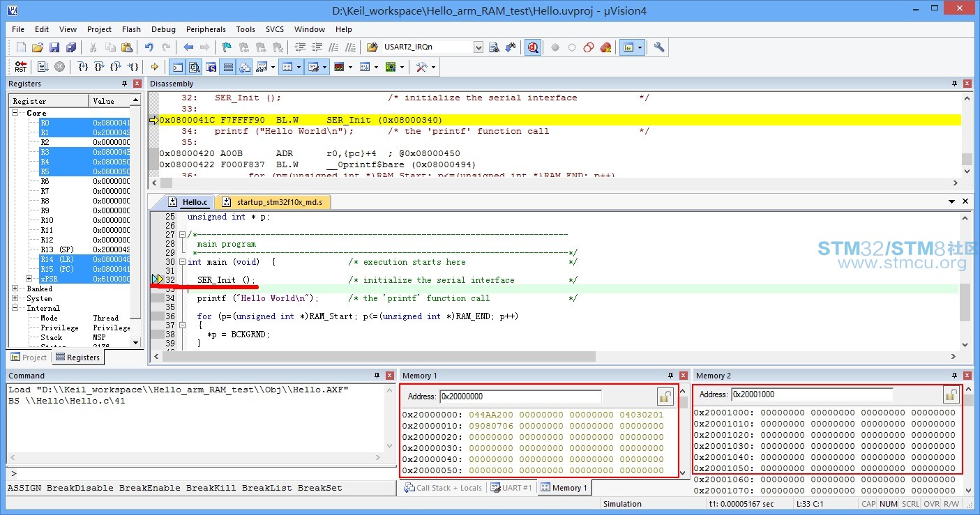Screen dimensions: 980x515
Task: Insert a bookmark with the flag icon
Action: coord(227,47)
